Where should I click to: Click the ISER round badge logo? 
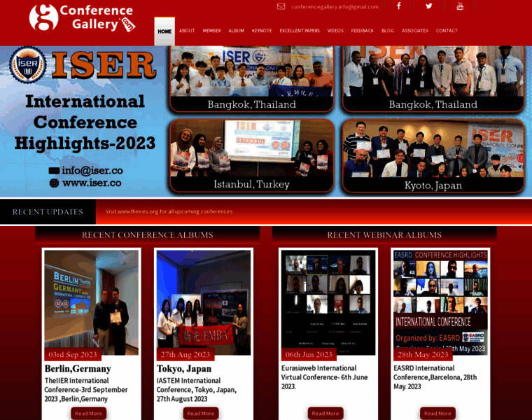point(28,64)
